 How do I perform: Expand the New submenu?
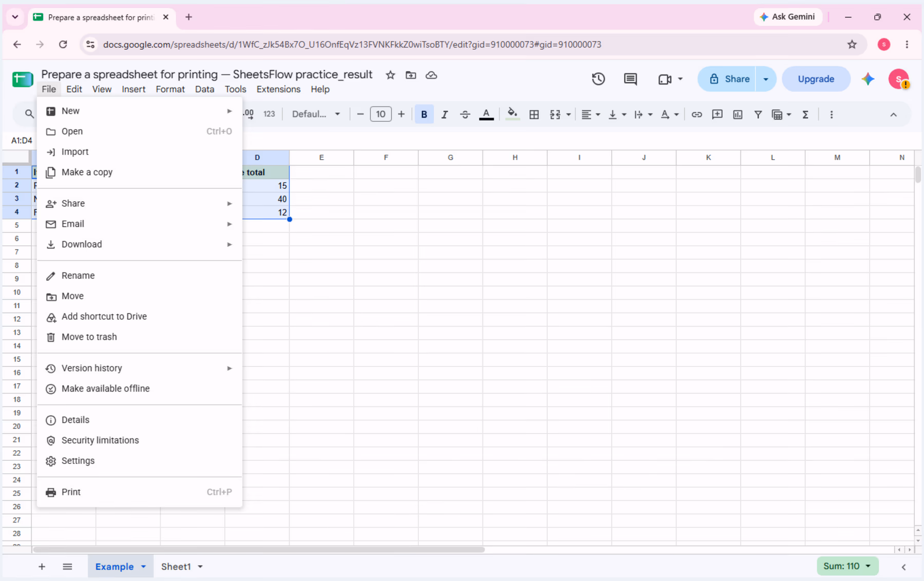[140, 111]
